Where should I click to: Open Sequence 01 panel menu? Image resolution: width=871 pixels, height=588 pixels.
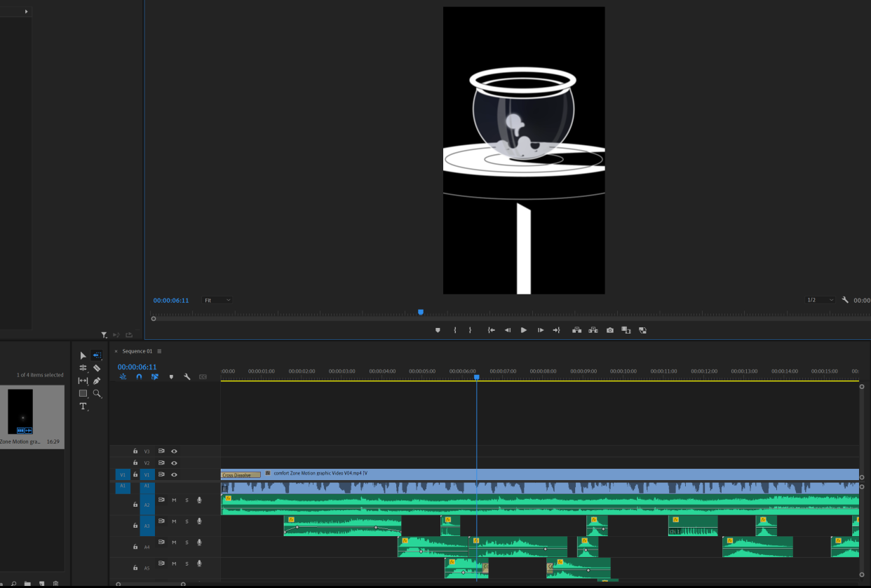(159, 351)
